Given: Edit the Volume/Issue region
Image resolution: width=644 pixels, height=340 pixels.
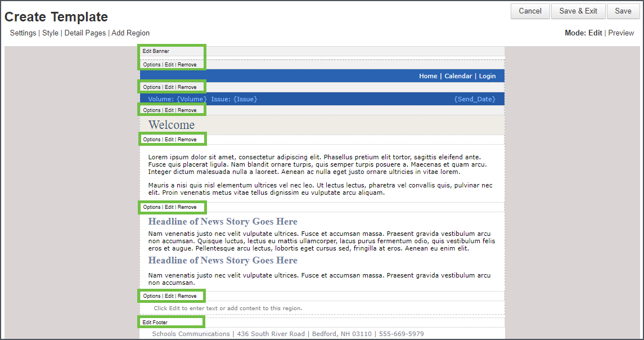Looking at the screenshot, I should point(169,87).
